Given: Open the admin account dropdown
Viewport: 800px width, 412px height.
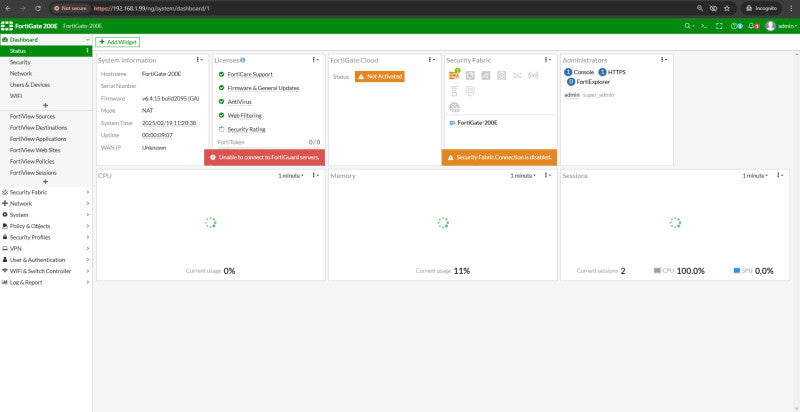Looking at the screenshot, I should (x=787, y=26).
